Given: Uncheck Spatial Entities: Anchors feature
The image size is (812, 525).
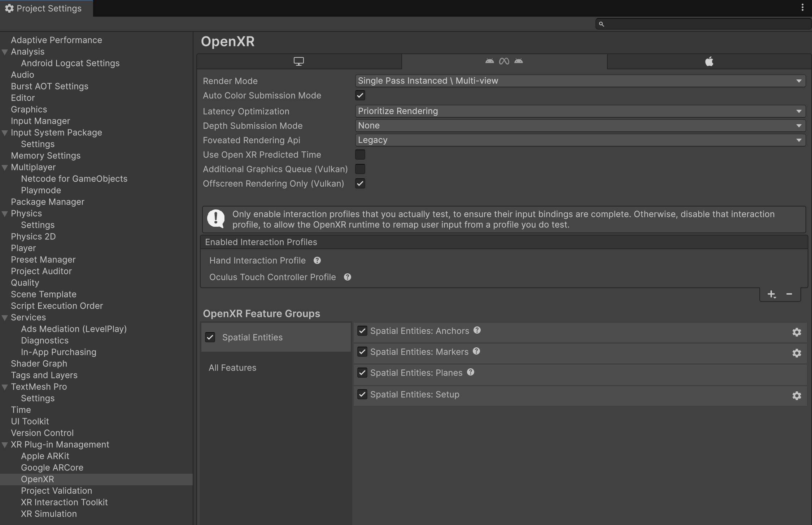Looking at the screenshot, I should tap(362, 331).
